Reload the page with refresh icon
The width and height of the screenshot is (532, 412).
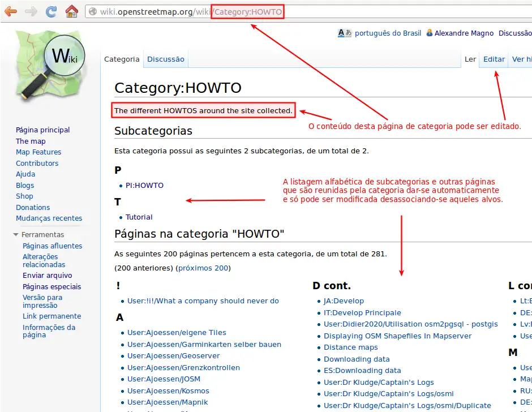click(x=51, y=11)
